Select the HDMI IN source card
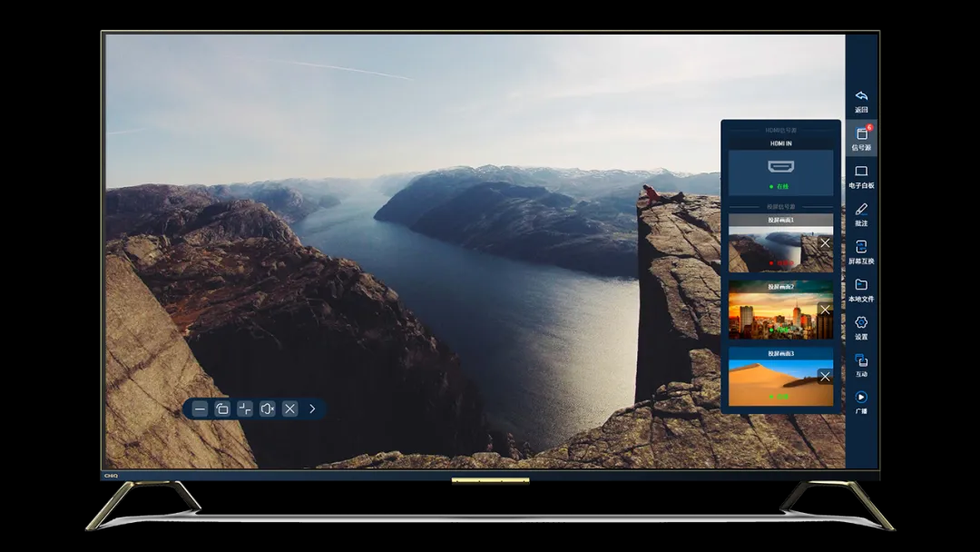 point(780,167)
